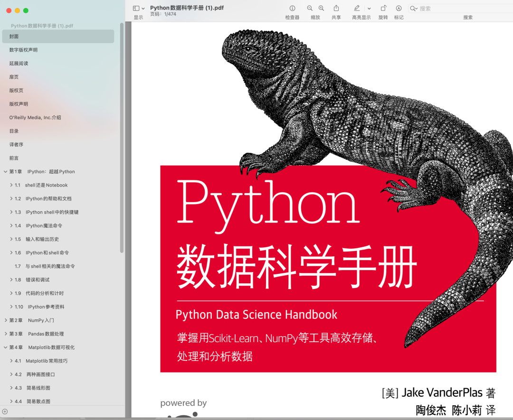Expand 1.6 IPython和shell命令
513x420 pixels.
pyautogui.click(x=11, y=252)
